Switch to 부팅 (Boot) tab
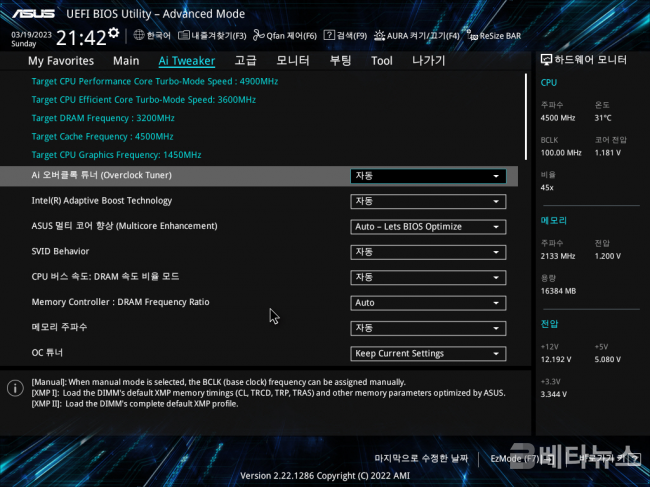Viewport: 650px width, 487px height. (x=340, y=61)
